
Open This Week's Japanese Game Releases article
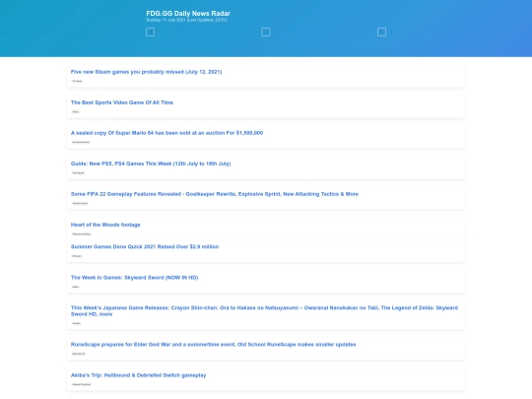click(264, 310)
